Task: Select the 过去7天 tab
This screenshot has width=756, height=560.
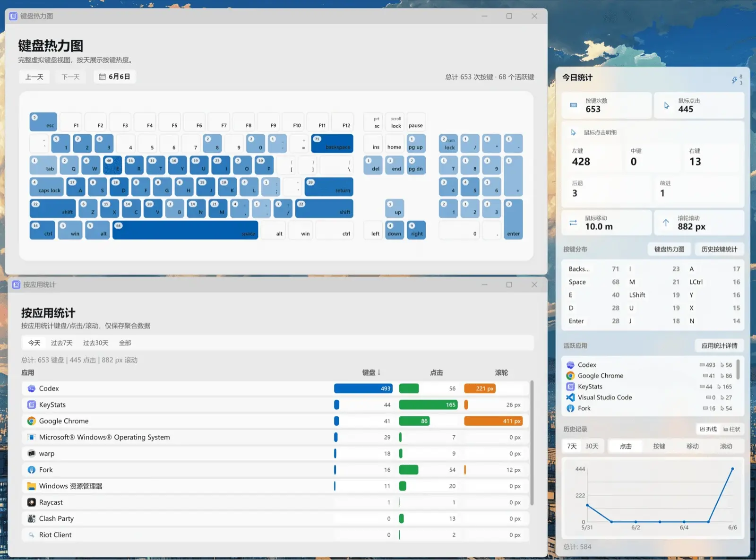Action: point(61,343)
